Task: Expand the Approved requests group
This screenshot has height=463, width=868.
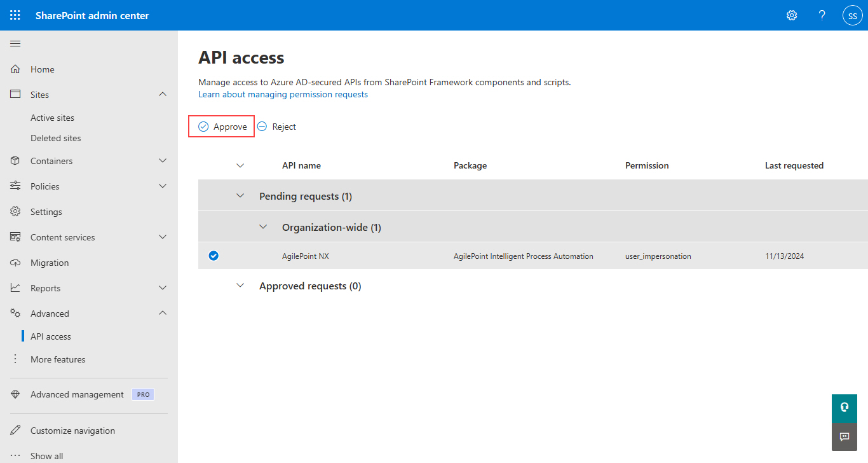Action: 240,286
